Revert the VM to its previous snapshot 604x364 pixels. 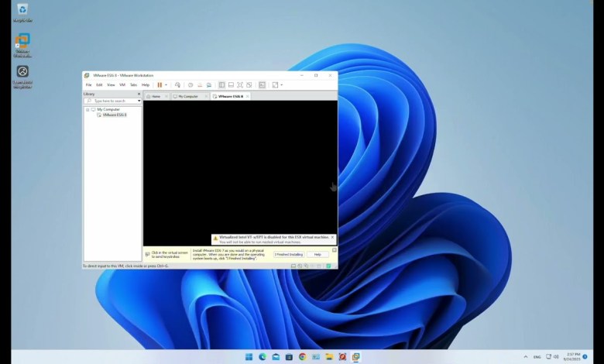pos(200,84)
